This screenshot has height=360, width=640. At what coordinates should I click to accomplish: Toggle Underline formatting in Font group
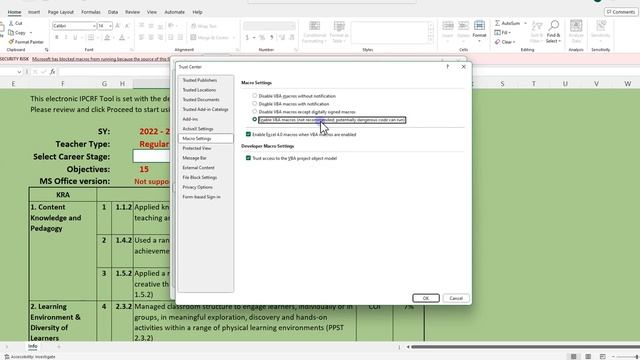[x=75, y=38]
